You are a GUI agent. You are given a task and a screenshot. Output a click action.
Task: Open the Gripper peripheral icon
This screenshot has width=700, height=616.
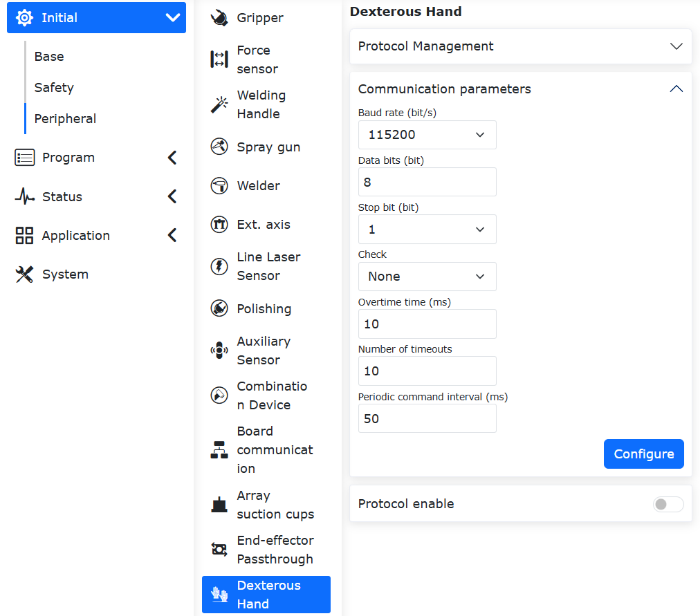(x=219, y=18)
